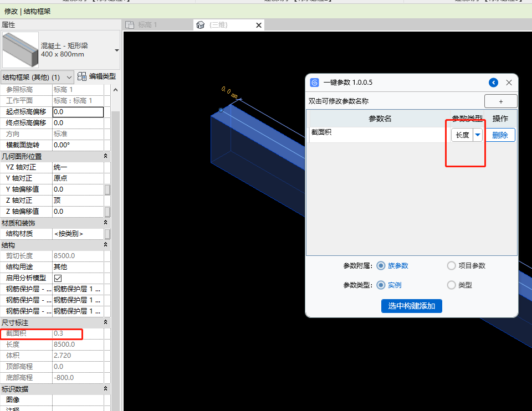
Task: Switch to the 标高 1 tab
Action: point(147,25)
